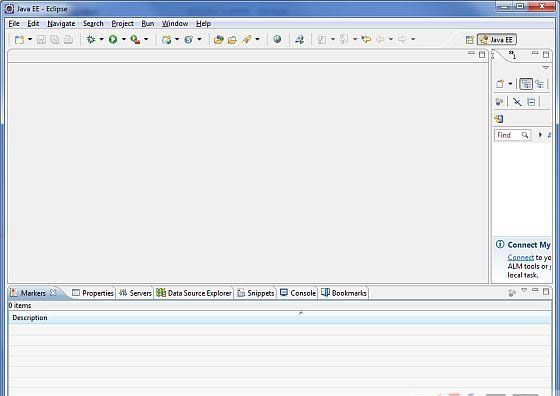
Task: Click the Forward navigation arrow
Action: 402,39
